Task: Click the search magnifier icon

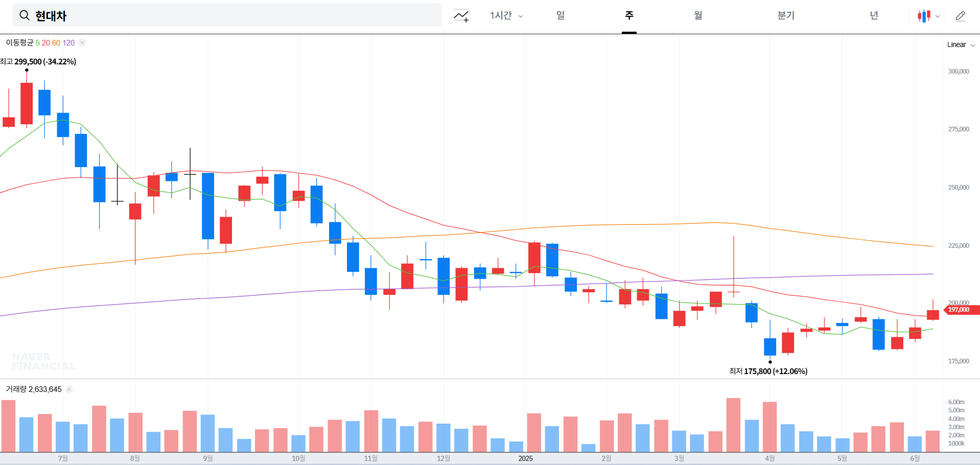Action: point(24,15)
